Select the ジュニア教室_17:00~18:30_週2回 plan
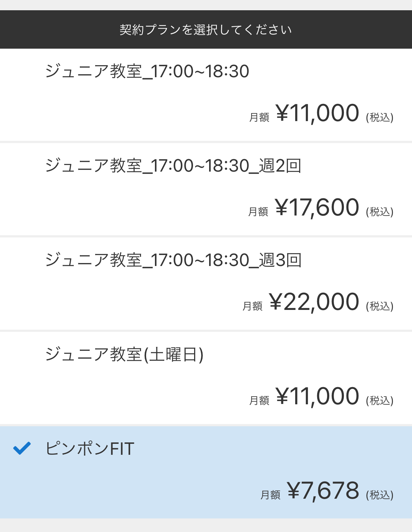 click(x=206, y=189)
